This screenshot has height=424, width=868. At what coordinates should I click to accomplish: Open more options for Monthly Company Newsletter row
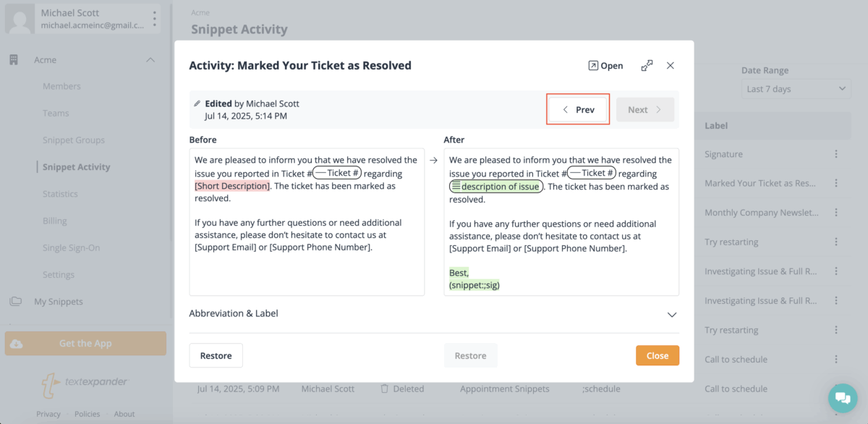[836, 213]
